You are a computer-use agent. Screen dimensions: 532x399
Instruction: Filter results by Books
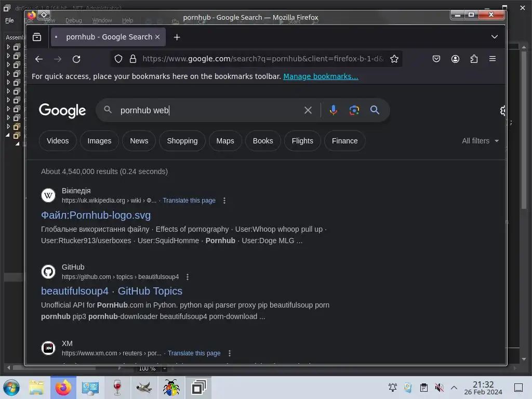[x=263, y=141]
